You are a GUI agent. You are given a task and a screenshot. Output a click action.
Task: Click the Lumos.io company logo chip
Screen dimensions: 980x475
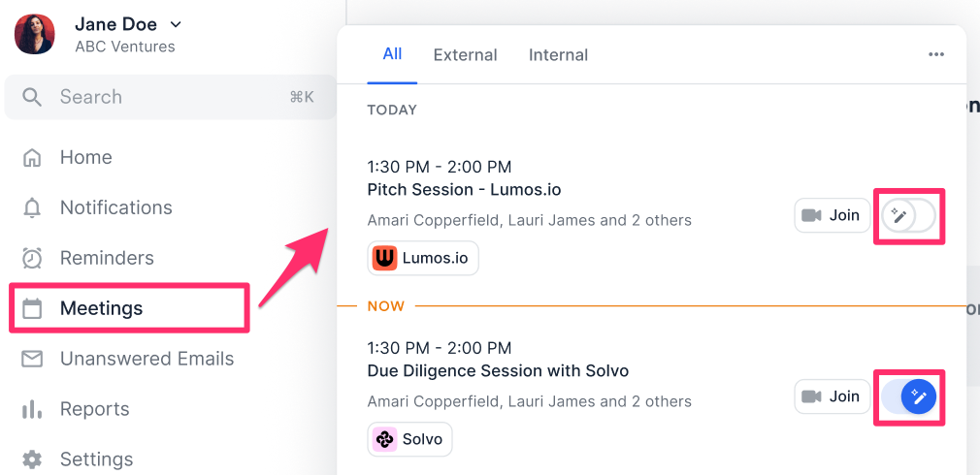423,258
